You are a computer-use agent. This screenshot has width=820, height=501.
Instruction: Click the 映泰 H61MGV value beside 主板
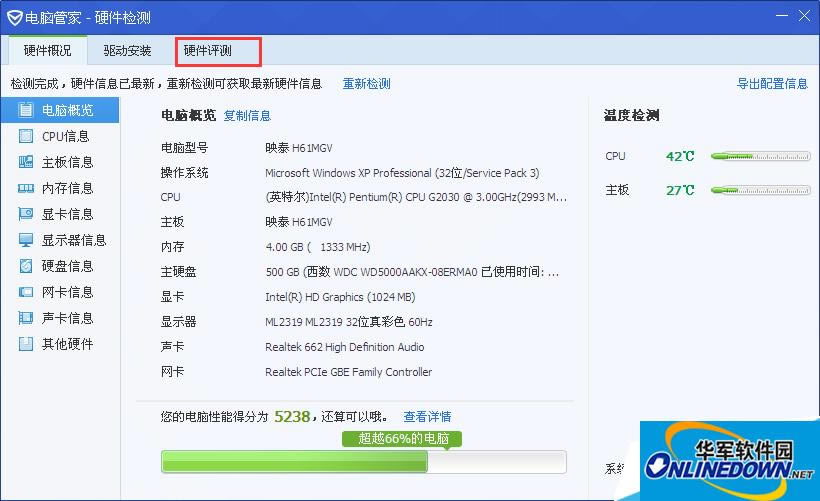299,222
